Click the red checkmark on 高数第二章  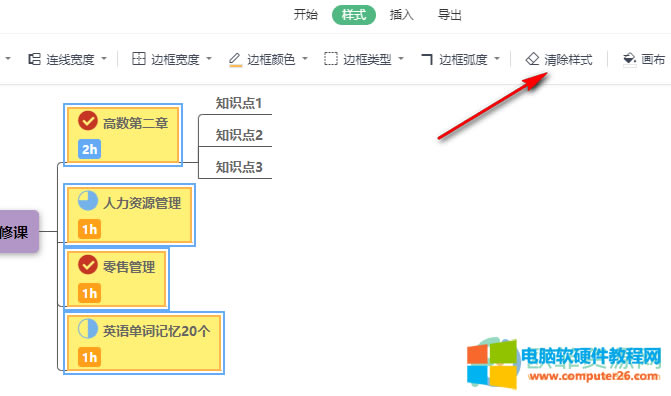(88, 121)
